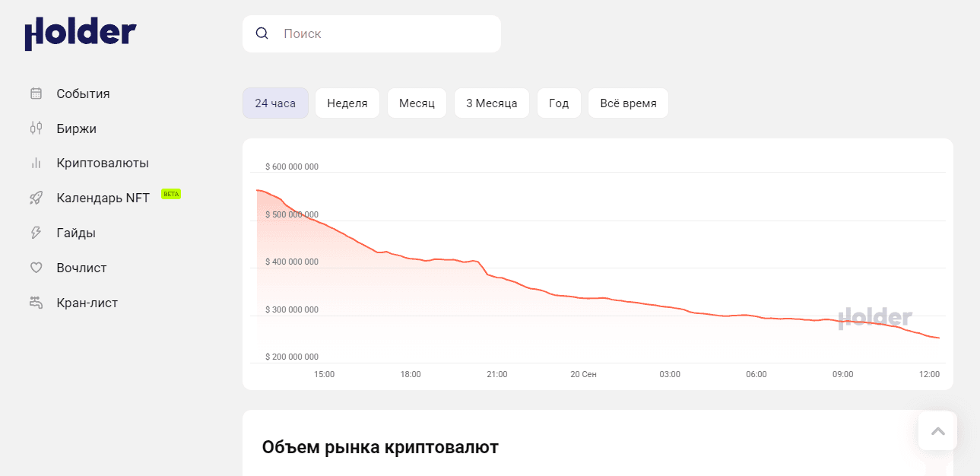980x476 pixels.
Task: Select the Биржи exchange icon
Action: point(36,128)
